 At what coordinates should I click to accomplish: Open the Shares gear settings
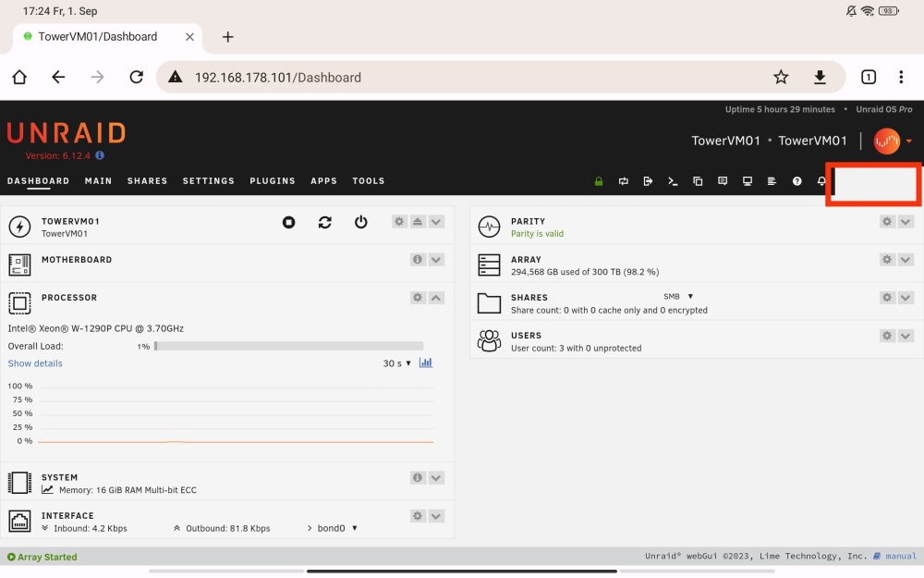point(887,298)
